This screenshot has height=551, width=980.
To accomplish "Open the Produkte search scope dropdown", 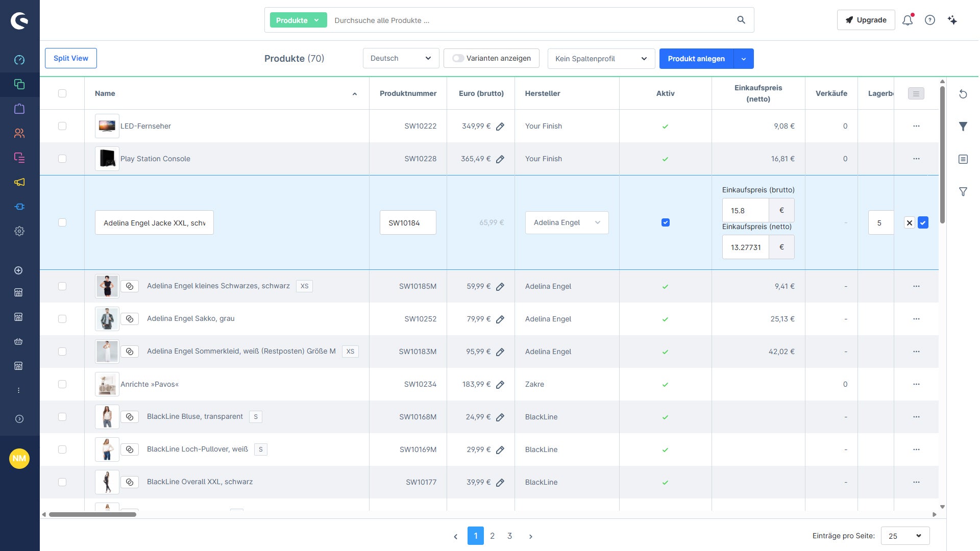I will [298, 20].
